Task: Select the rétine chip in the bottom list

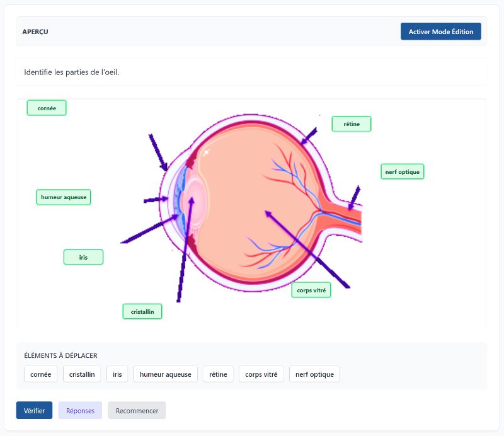Action: pyautogui.click(x=219, y=374)
